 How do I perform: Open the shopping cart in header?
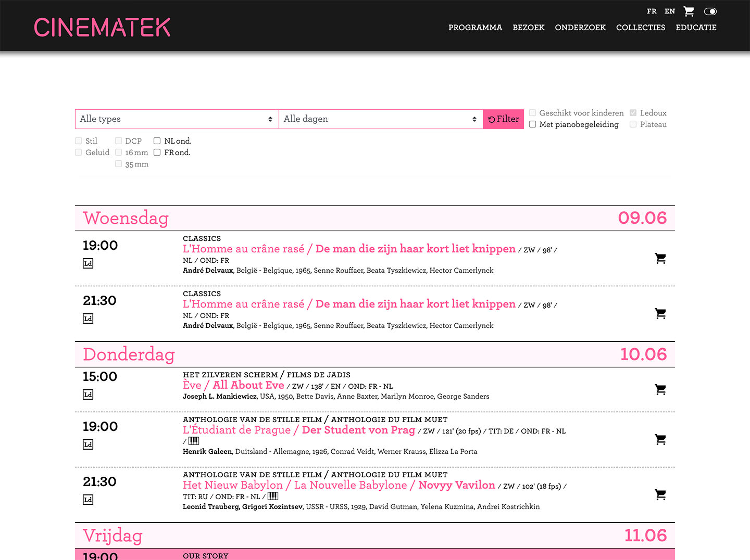point(689,11)
